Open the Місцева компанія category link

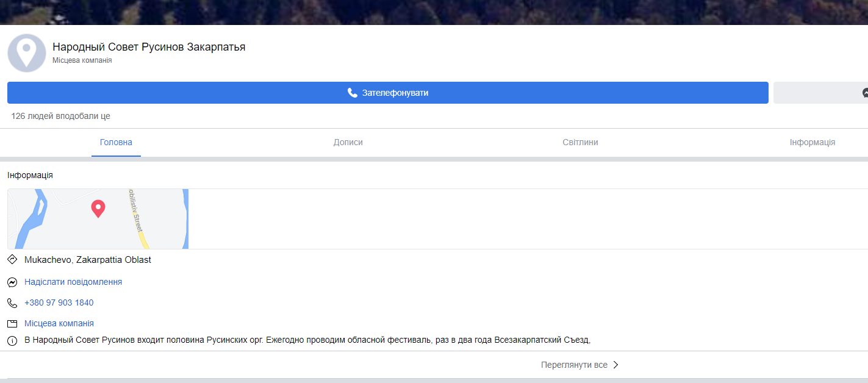tap(59, 323)
